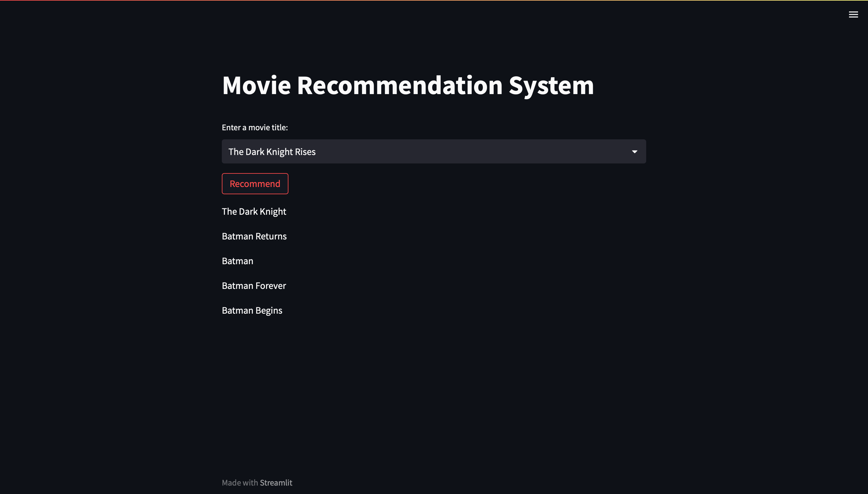This screenshot has height=494, width=868.
Task: Select 'The Dark Knight' recommendation
Action: [x=254, y=211]
